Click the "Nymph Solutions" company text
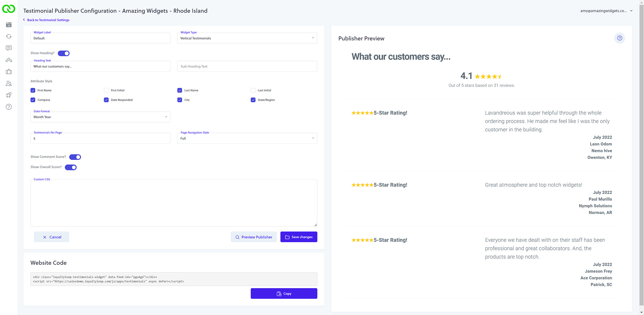 595,206
